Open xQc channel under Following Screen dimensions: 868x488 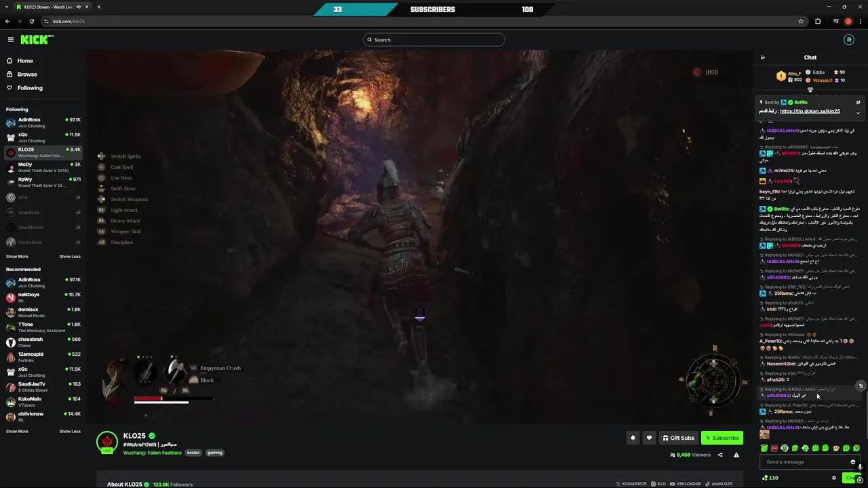coord(43,138)
